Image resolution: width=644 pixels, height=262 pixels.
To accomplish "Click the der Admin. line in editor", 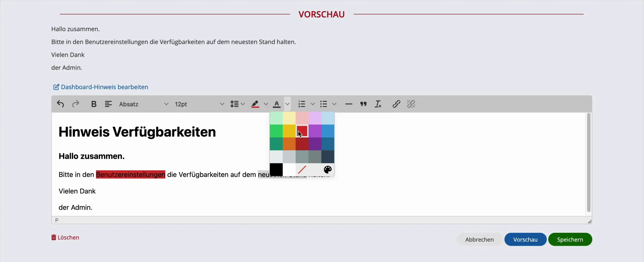I will 75,207.
